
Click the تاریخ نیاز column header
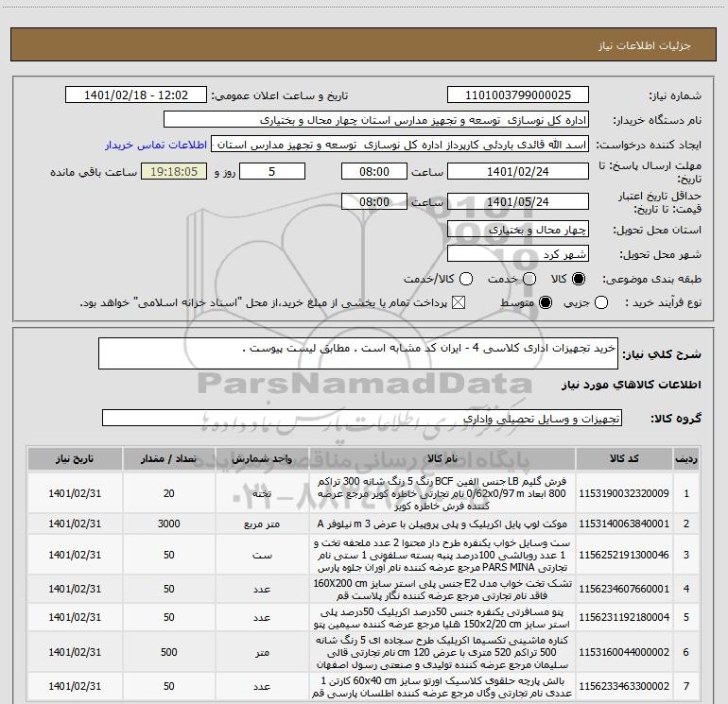coord(75,459)
